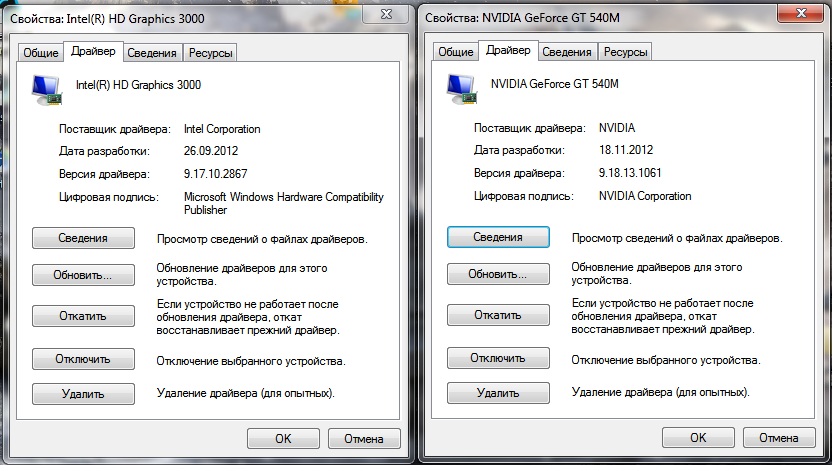The width and height of the screenshot is (835, 471).
Task: Click the title text Свойства: NVIDIA GeForce GT 540M
Action: pos(522,18)
